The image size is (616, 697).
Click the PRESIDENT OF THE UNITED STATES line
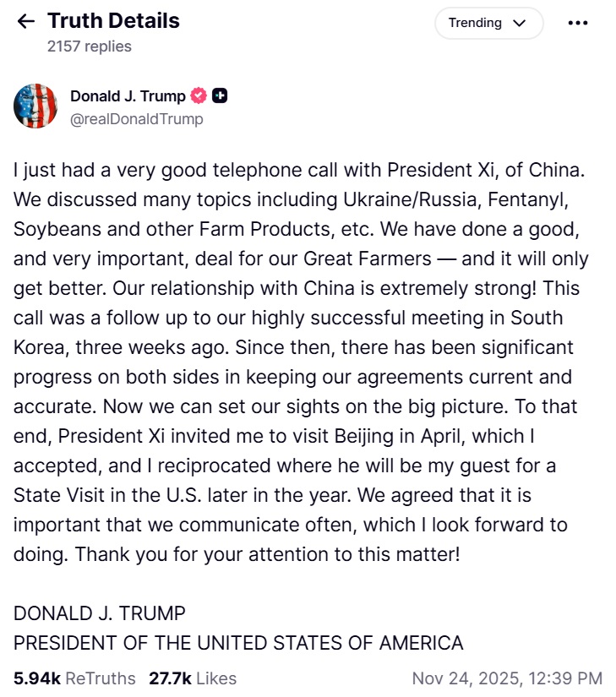pos(238,643)
